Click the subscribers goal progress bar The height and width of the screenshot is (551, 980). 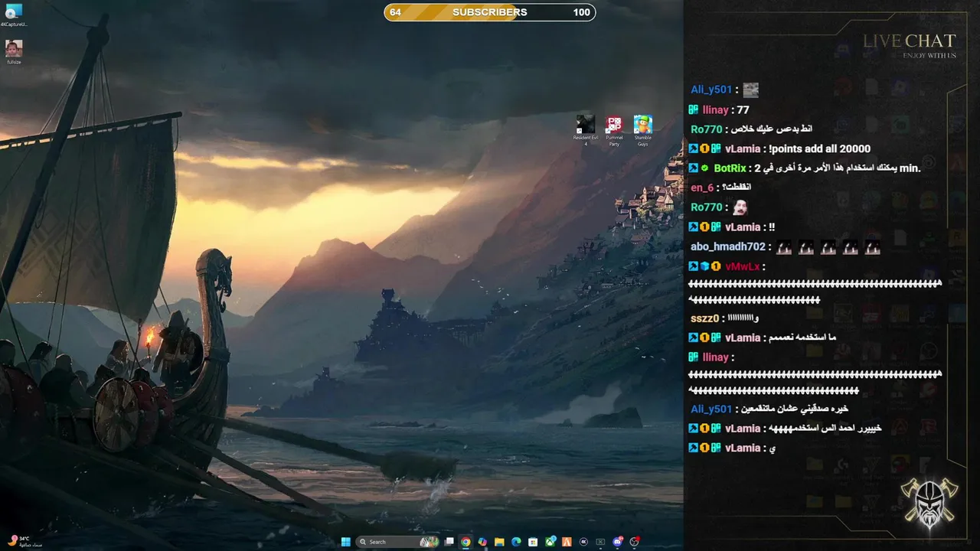click(490, 12)
